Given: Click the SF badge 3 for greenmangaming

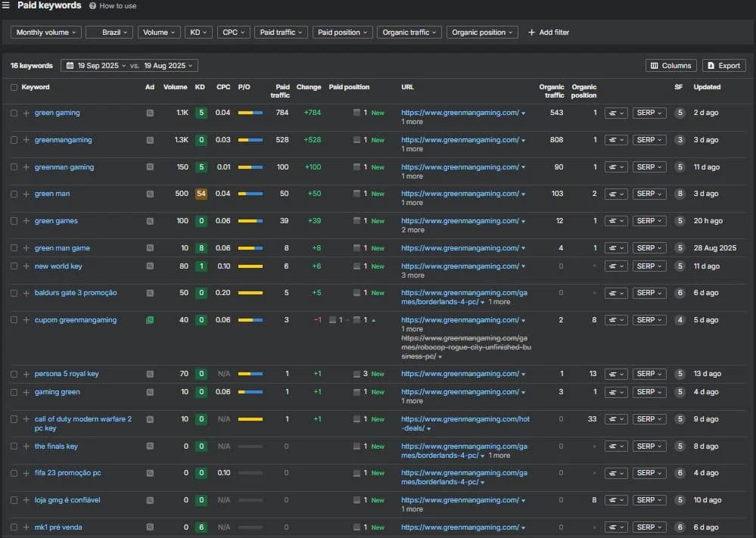Looking at the screenshot, I should click(x=680, y=140).
